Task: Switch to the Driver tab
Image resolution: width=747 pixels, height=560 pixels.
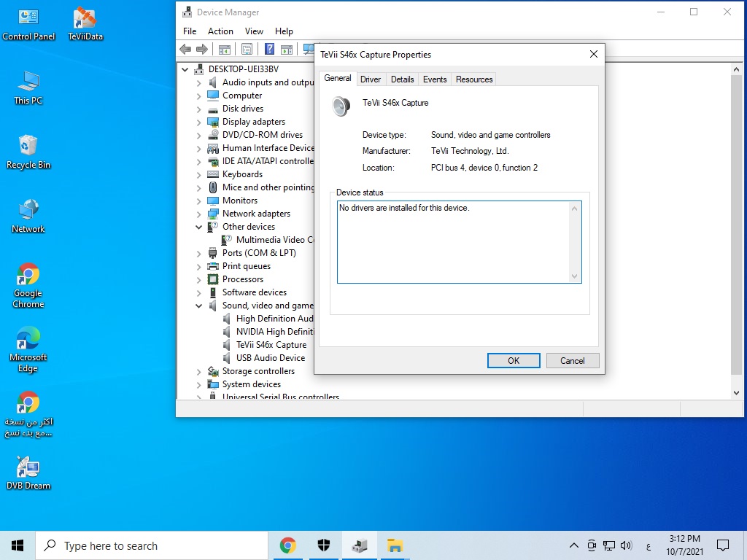Action: point(371,79)
